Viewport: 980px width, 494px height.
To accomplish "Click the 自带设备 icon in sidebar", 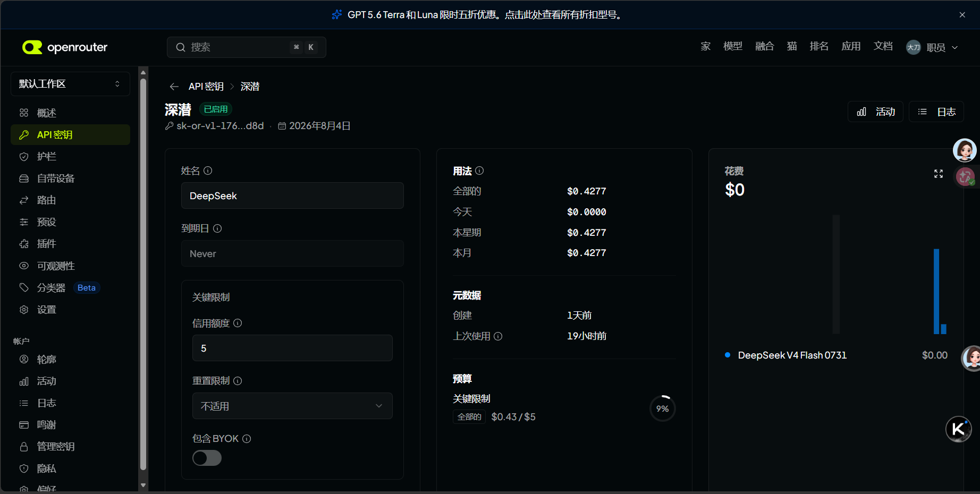I will point(24,178).
